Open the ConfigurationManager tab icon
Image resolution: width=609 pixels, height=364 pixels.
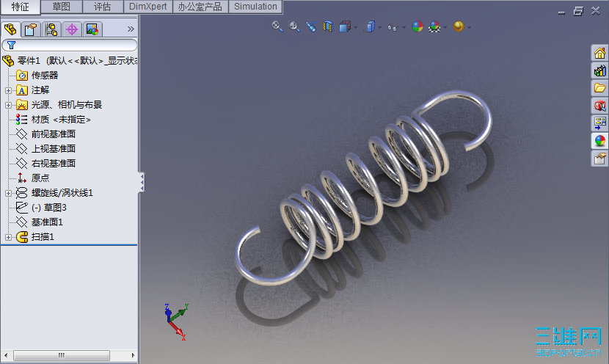coord(51,29)
